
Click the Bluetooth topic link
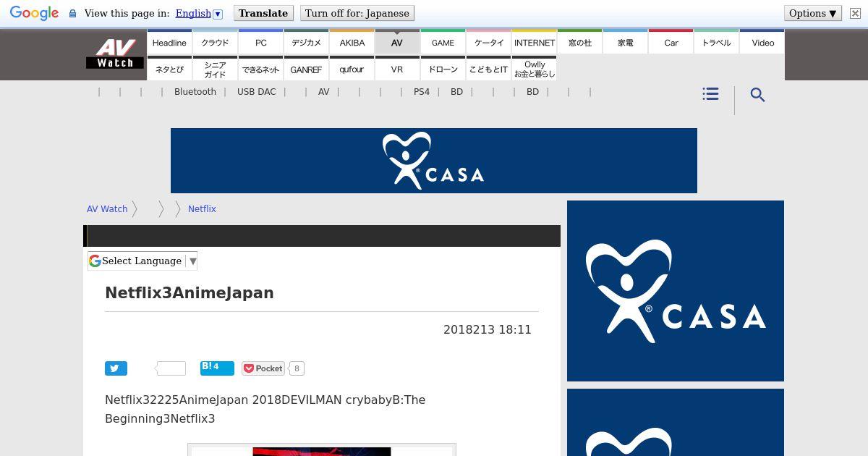click(195, 92)
